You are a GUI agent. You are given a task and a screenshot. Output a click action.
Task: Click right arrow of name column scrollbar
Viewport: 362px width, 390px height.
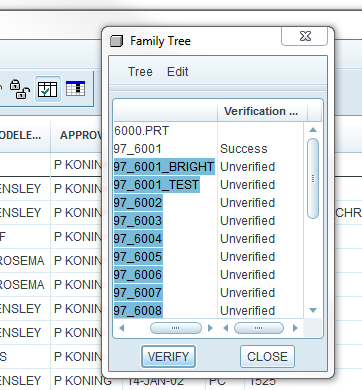pos(210,328)
